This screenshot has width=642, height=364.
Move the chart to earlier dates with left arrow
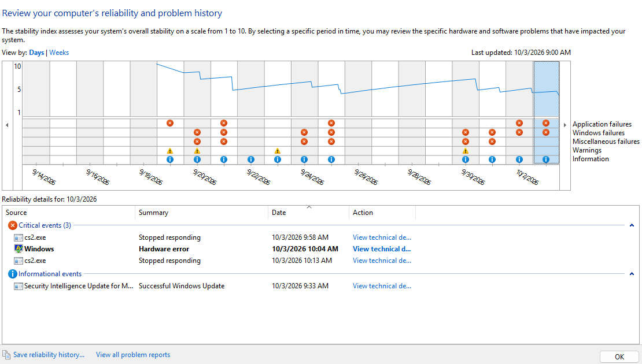tap(7, 125)
